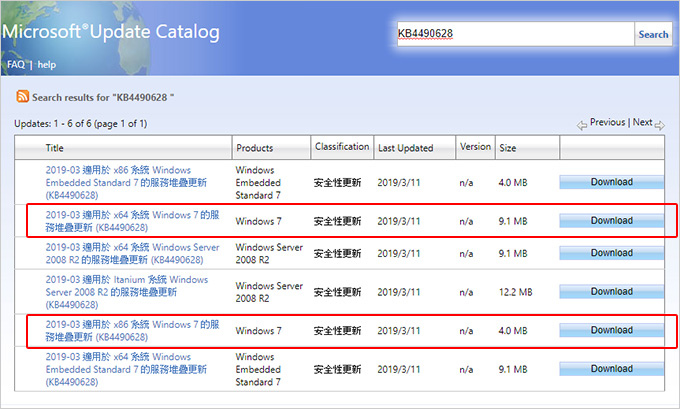Sort by Version column header
Viewport: 680px width, 409px height.
[x=475, y=147]
